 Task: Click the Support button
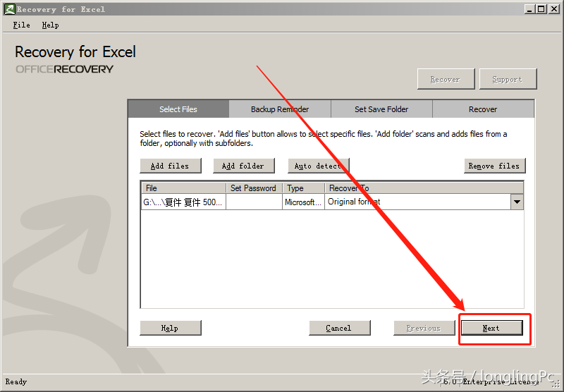pos(508,79)
